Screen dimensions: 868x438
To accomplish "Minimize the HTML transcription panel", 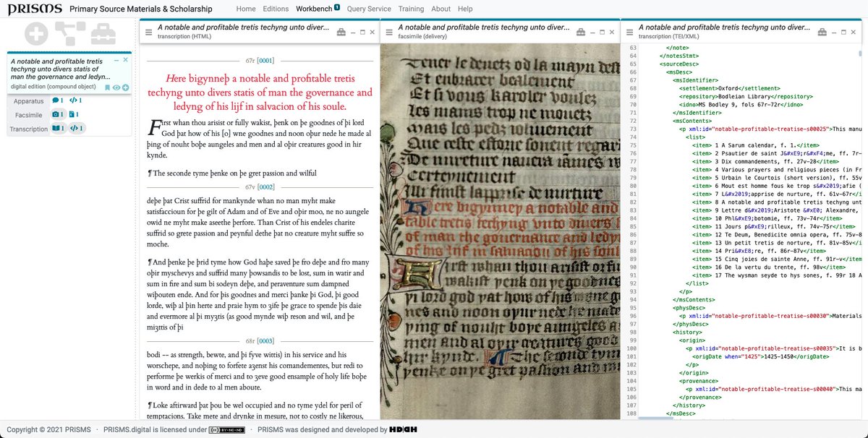I will point(354,33).
